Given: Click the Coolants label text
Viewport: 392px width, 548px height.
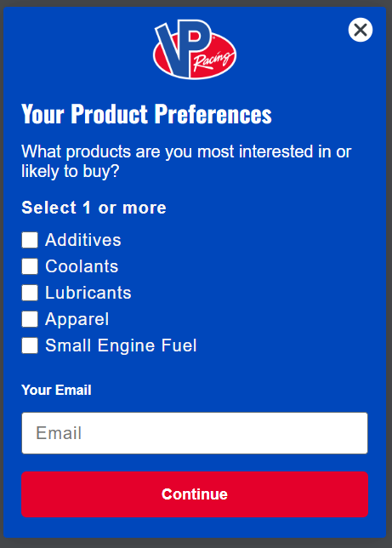Looking at the screenshot, I should tap(82, 266).
